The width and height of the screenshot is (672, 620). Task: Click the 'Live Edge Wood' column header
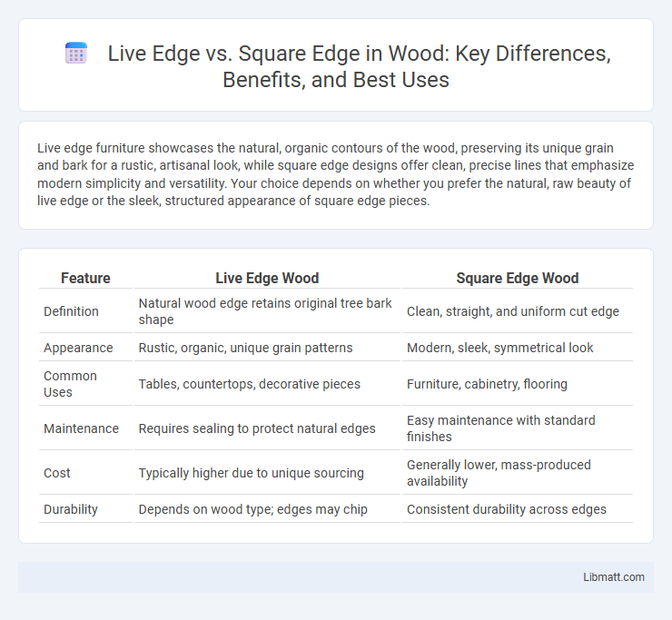click(x=267, y=278)
